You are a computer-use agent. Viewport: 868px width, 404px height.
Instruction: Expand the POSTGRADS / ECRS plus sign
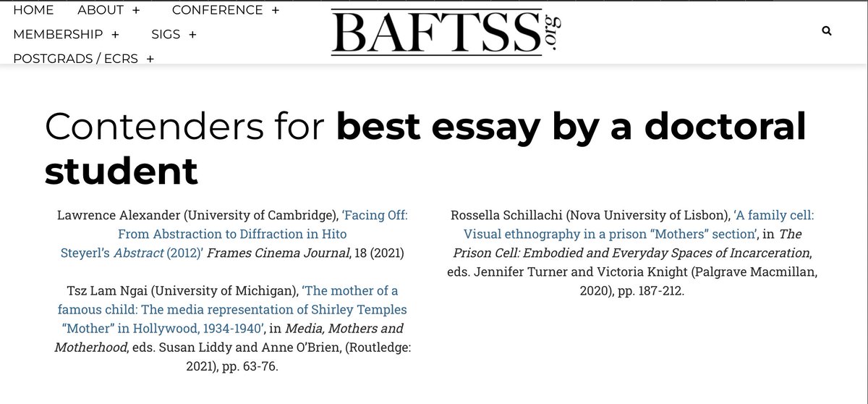(150, 59)
